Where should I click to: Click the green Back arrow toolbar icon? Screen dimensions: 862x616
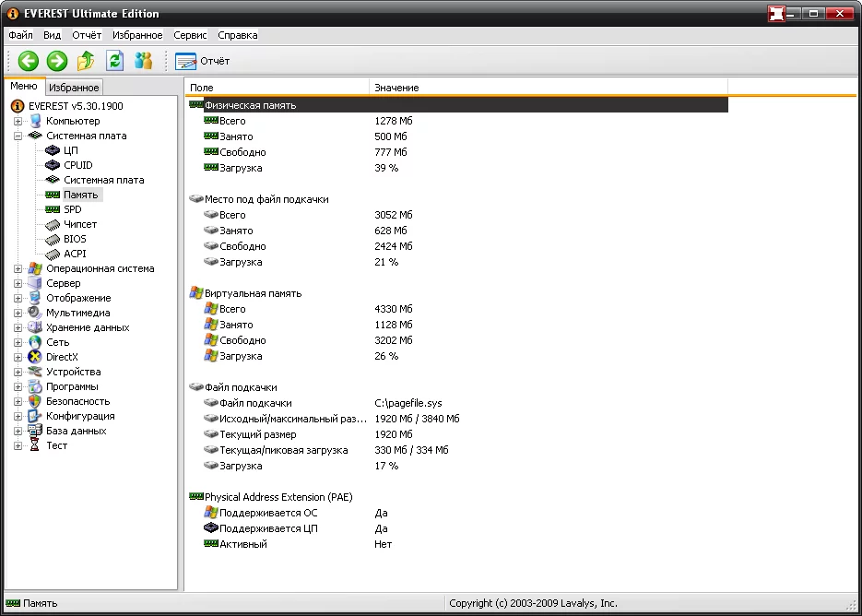28,61
